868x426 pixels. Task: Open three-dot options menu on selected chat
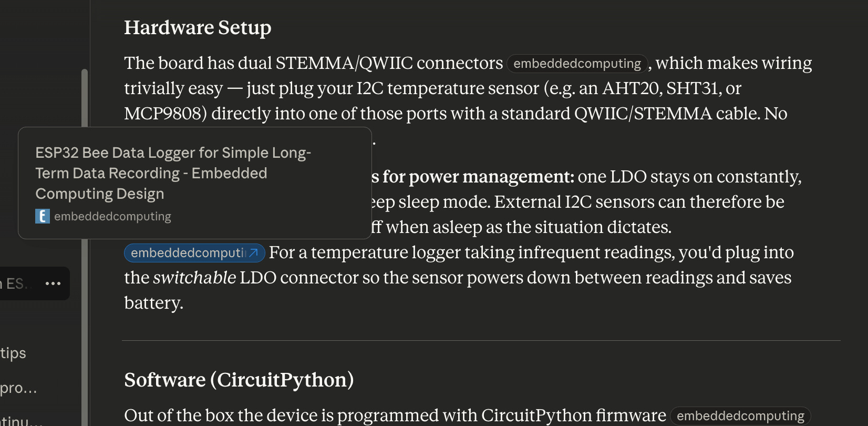[x=53, y=283]
